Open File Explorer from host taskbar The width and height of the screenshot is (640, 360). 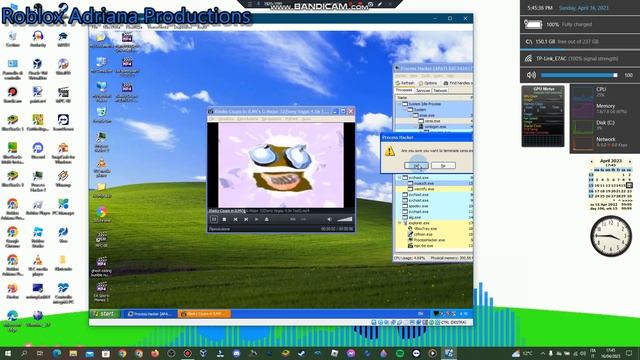(73, 353)
